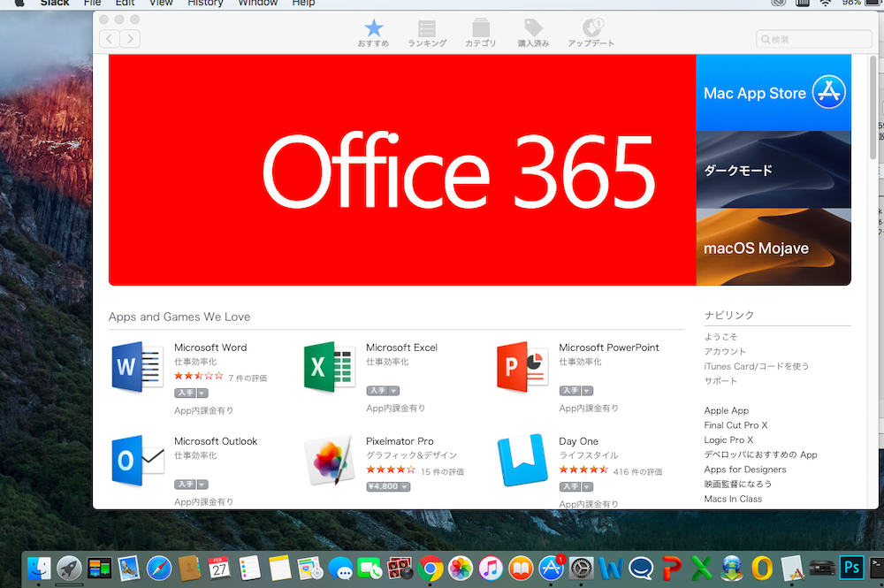Open the ようこそ link under ナビリンク

[x=720, y=337]
